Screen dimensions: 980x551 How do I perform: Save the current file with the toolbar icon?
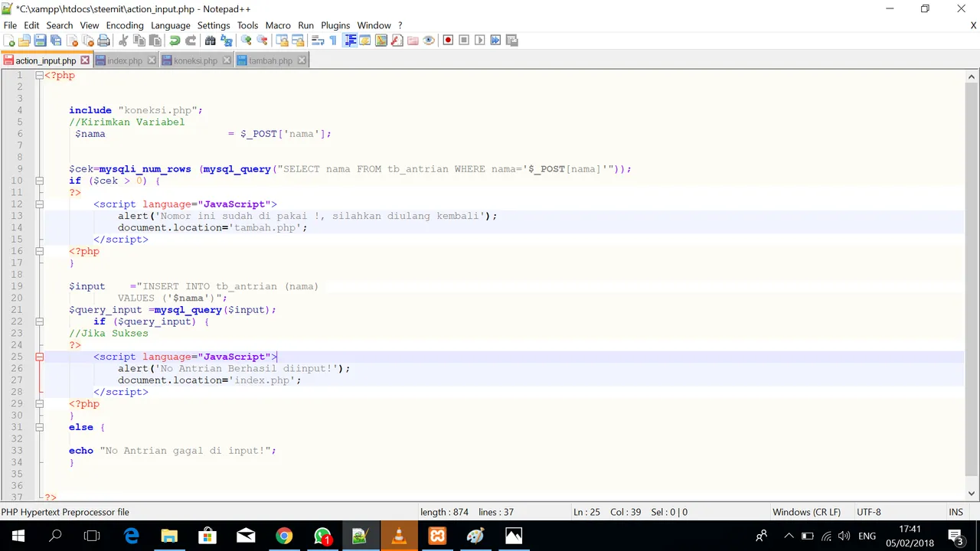(40, 41)
